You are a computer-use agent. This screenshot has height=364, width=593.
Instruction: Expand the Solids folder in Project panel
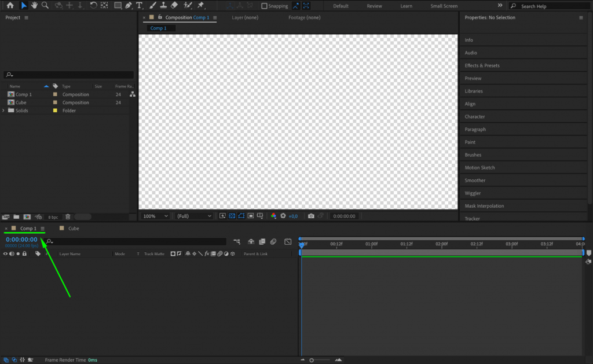pos(3,110)
